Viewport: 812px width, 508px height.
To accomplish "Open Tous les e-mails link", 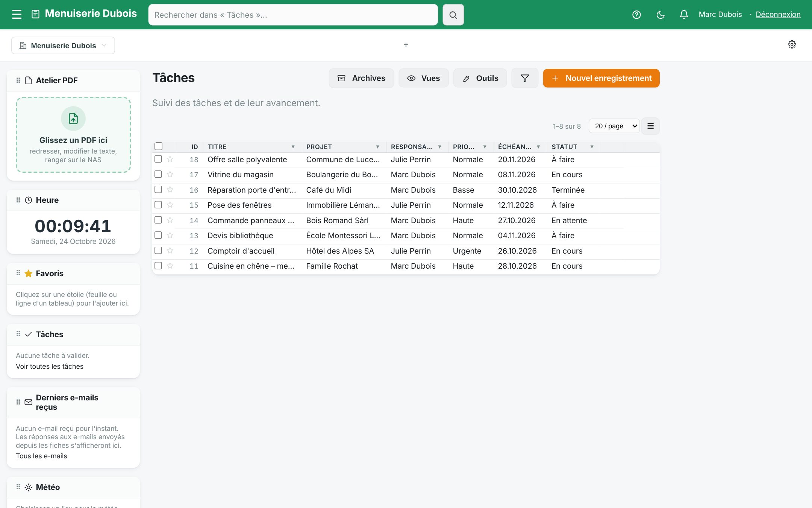I will coord(41,456).
